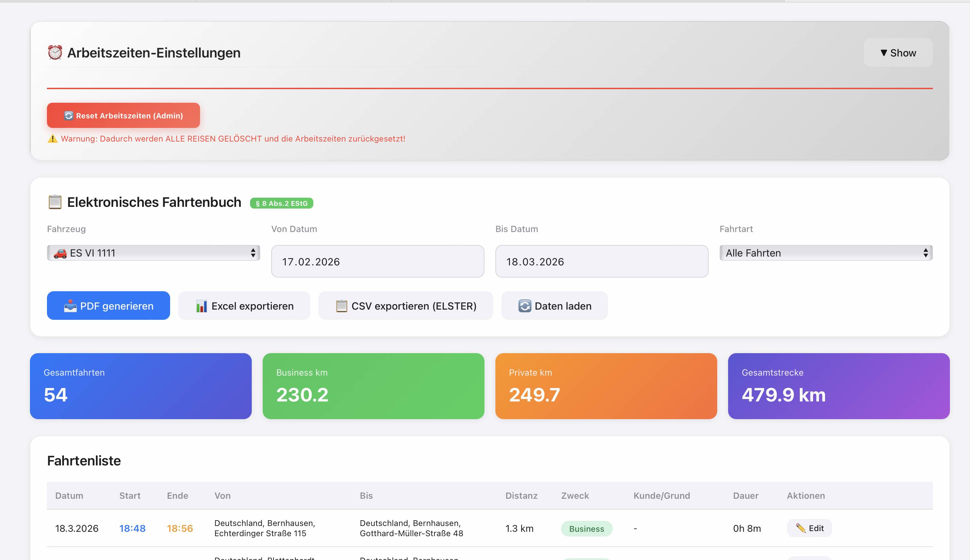The width and height of the screenshot is (970, 560).
Task: Click the end time 18:56
Action: click(180, 528)
